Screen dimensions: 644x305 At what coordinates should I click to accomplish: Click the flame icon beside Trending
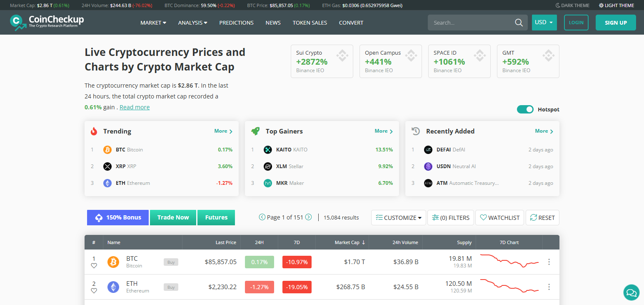(94, 131)
